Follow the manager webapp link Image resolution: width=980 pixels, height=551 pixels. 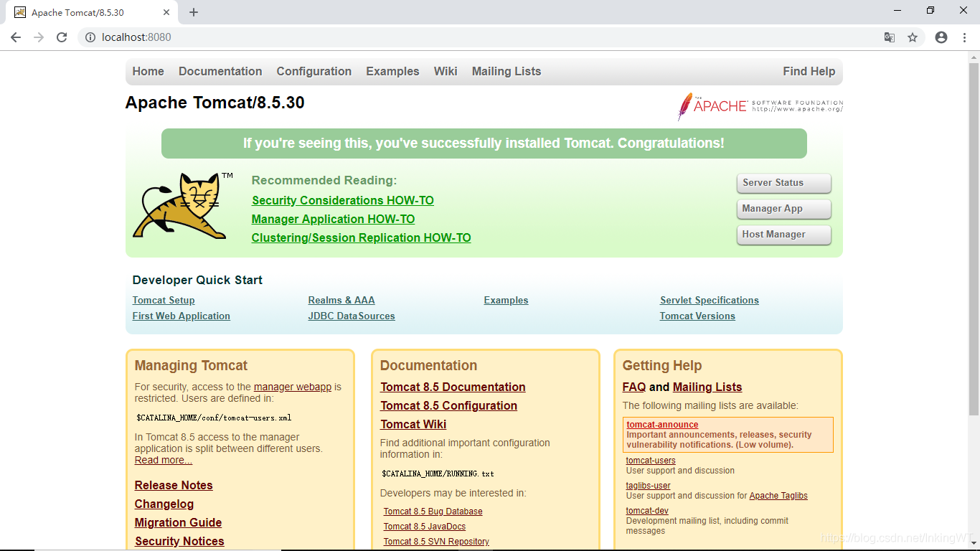click(293, 387)
